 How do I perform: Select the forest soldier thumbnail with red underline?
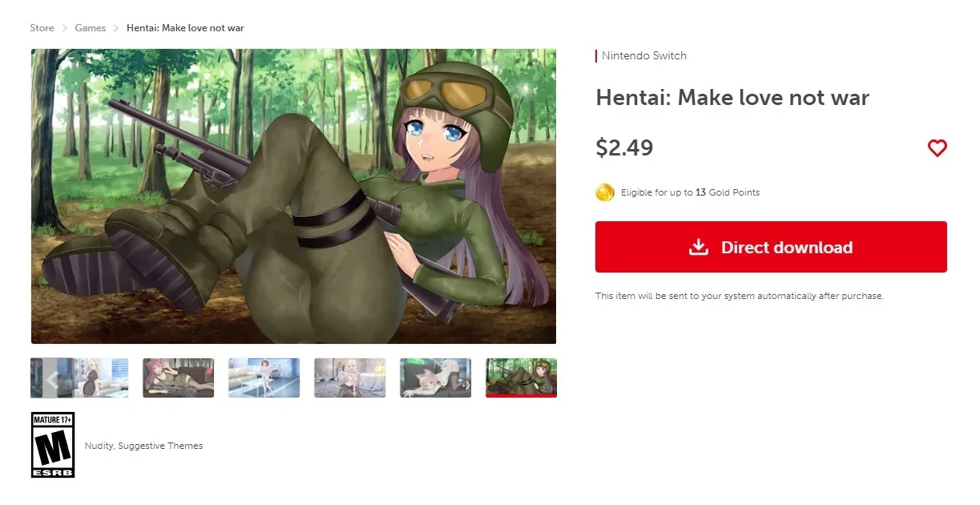pos(521,378)
